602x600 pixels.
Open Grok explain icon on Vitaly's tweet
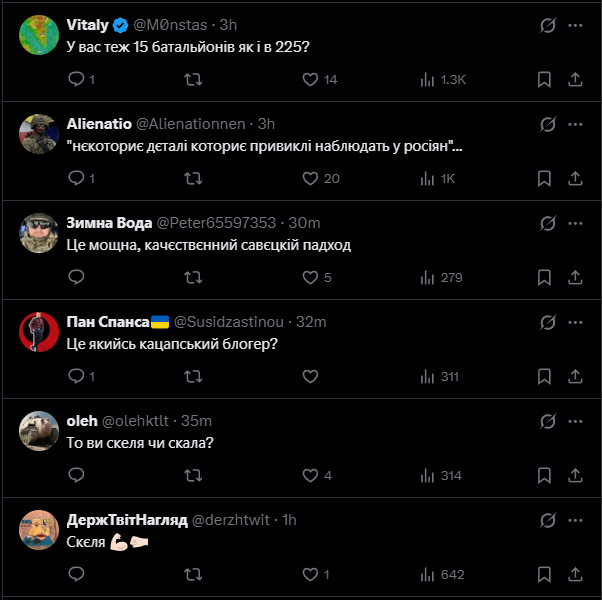pyautogui.click(x=547, y=25)
